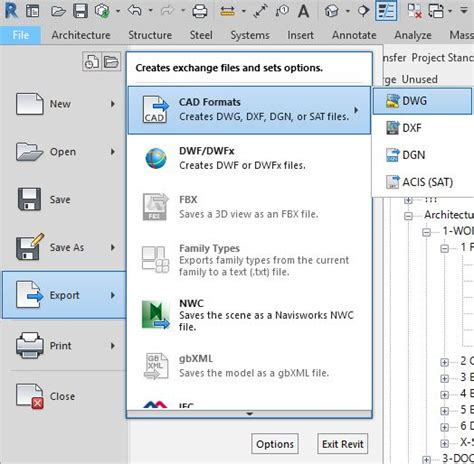Open dropdown arrow next to Synchronize icon
Image resolution: width=474 pixels, height=464 pixels.
[118, 11]
